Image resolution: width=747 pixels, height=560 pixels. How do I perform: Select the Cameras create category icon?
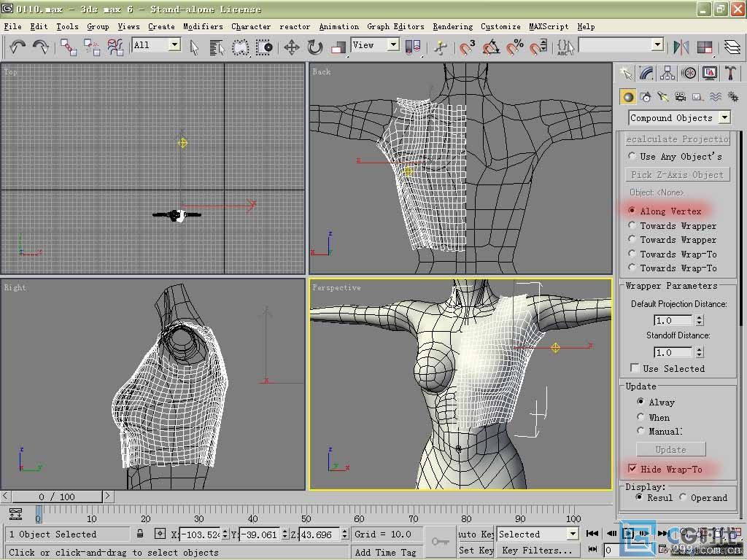pyautogui.click(x=681, y=97)
